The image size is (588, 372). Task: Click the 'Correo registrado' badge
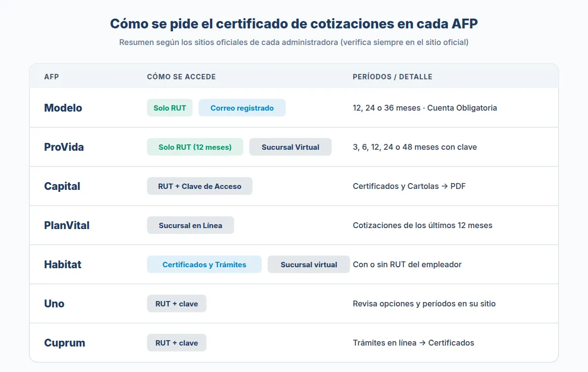(242, 108)
